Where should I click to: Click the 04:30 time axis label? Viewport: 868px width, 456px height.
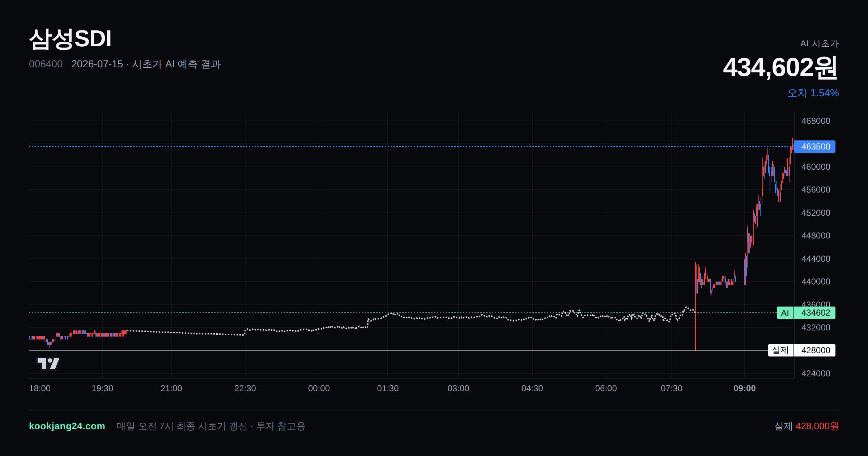click(532, 388)
